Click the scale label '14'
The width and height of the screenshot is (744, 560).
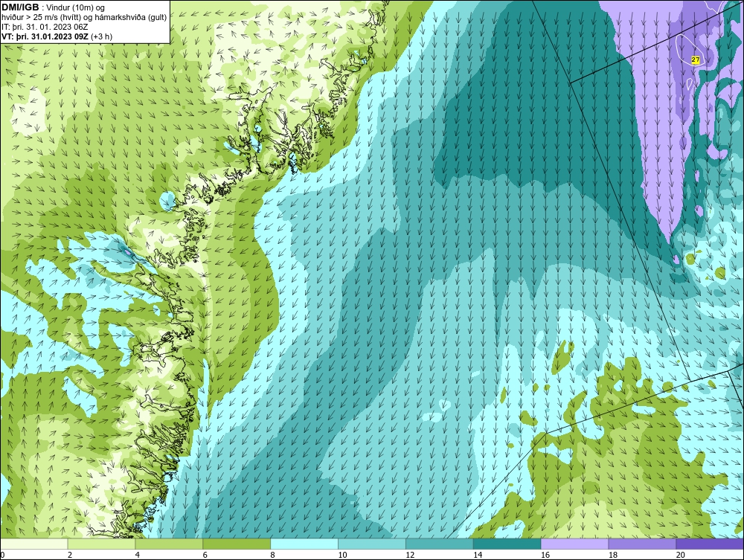(478, 555)
